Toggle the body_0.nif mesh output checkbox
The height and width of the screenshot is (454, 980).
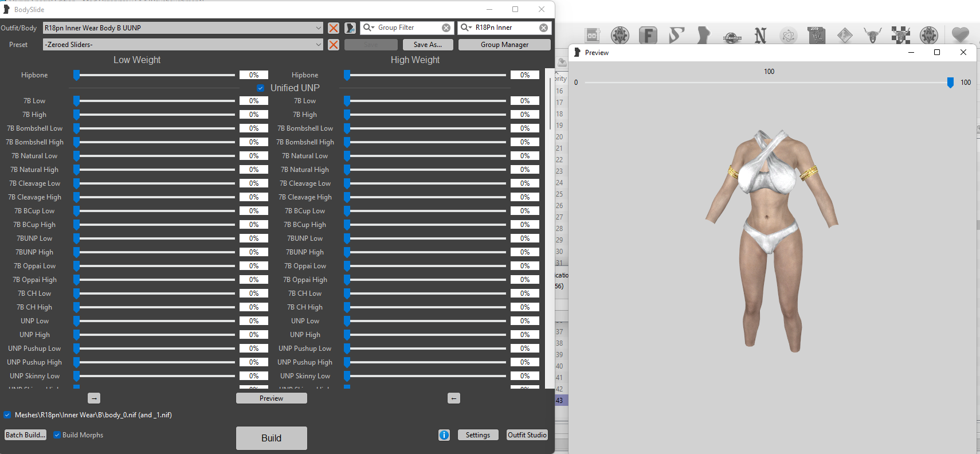[7, 415]
